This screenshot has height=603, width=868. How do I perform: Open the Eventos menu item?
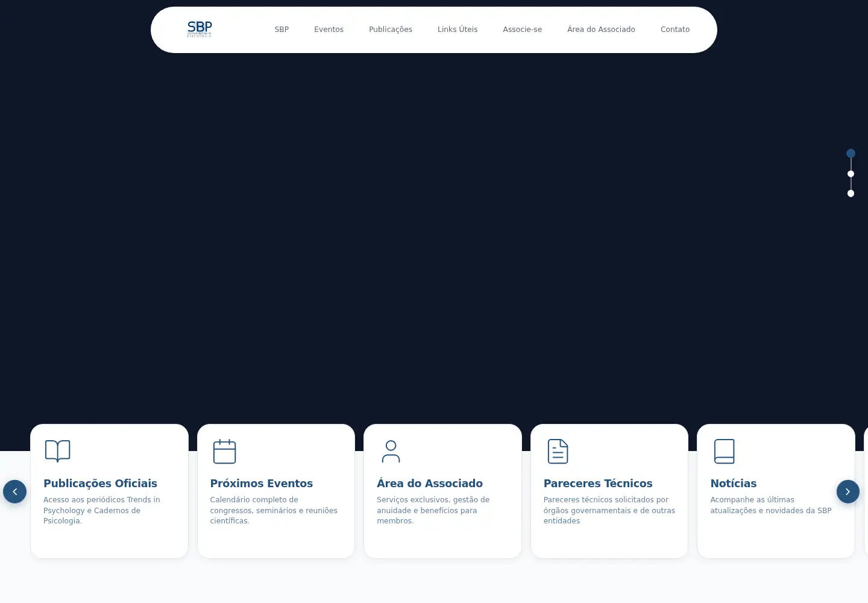click(x=329, y=30)
